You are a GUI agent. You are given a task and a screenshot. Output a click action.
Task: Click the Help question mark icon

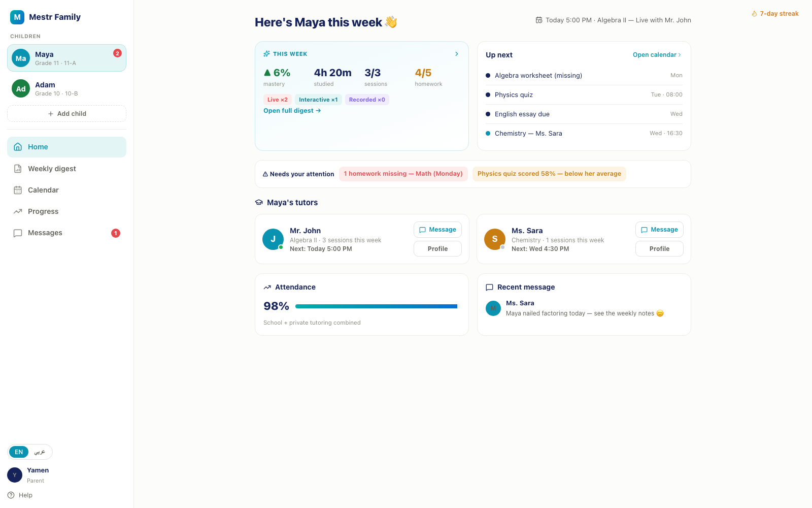click(x=11, y=495)
